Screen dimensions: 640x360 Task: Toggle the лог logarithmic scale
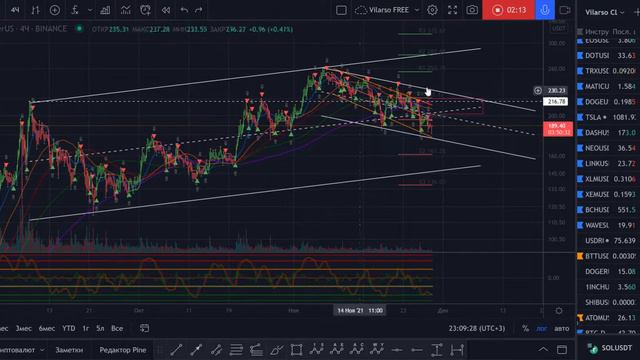542,328
